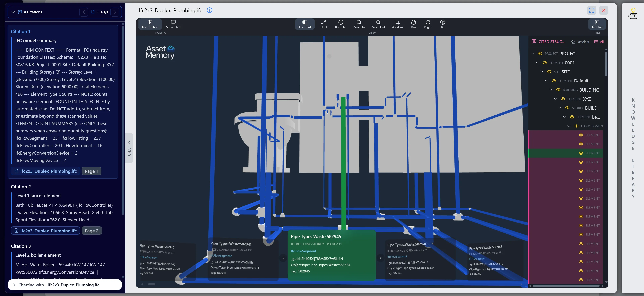Open the Page 2 citation button

(x=91, y=231)
